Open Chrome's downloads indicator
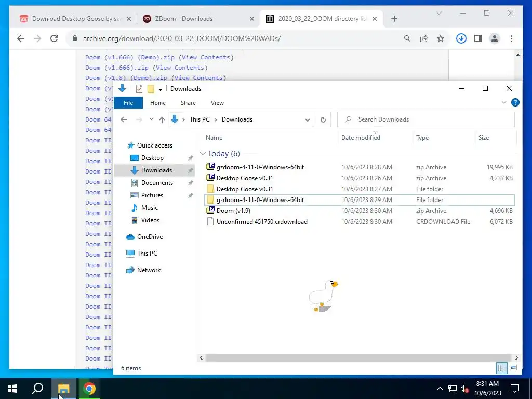 [461, 38]
